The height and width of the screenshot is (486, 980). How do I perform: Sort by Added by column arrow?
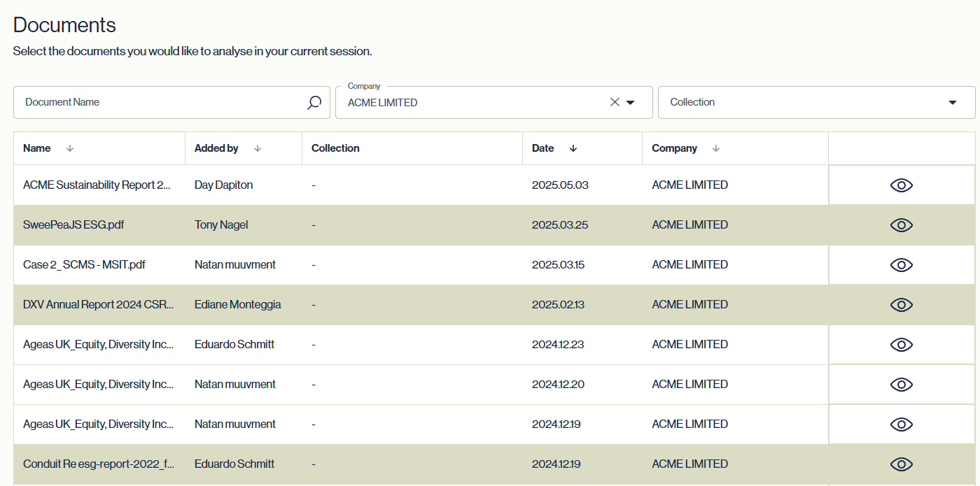point(257,148)
